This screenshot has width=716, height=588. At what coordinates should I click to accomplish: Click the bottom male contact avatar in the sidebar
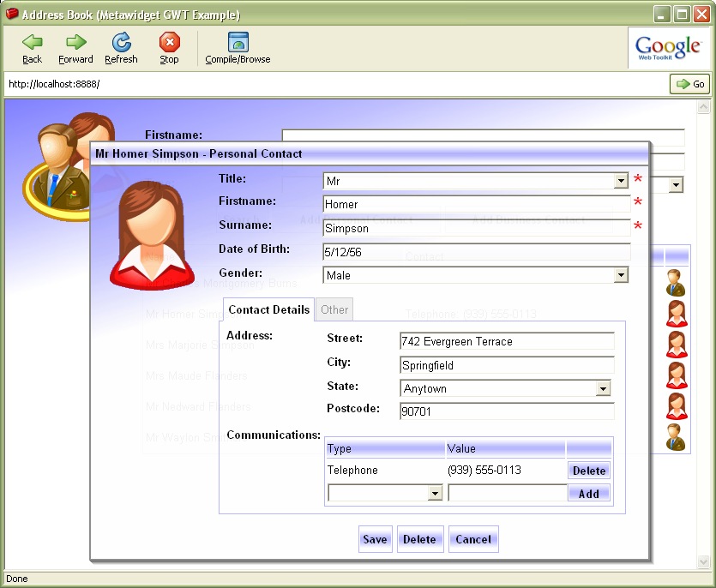pos(676,437)
